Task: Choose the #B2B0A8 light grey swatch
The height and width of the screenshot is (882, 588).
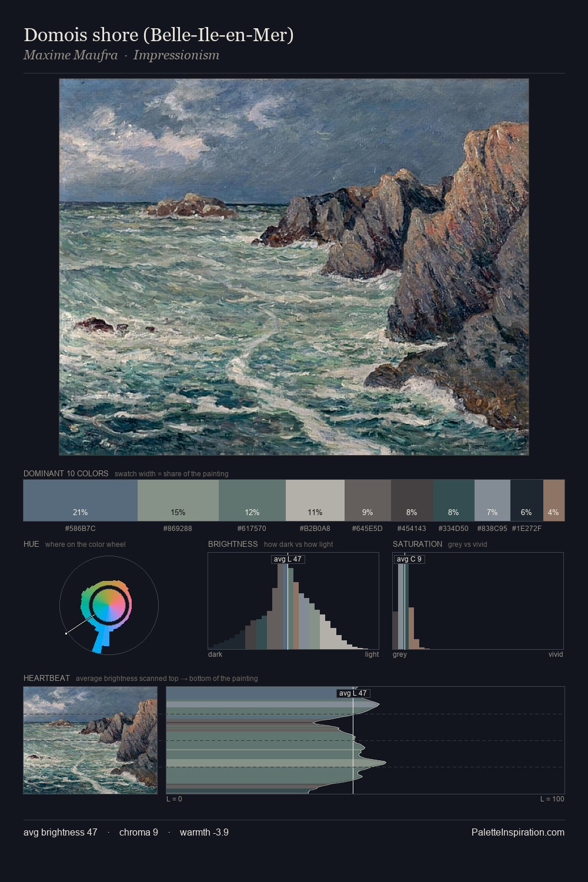Action: (x=315, y=500)
